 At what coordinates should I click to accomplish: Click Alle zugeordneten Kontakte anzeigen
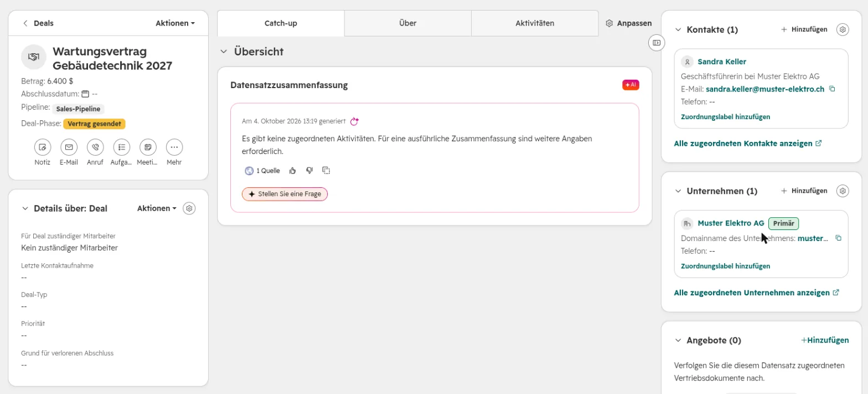pyautogui.click(x=748, y=143)
